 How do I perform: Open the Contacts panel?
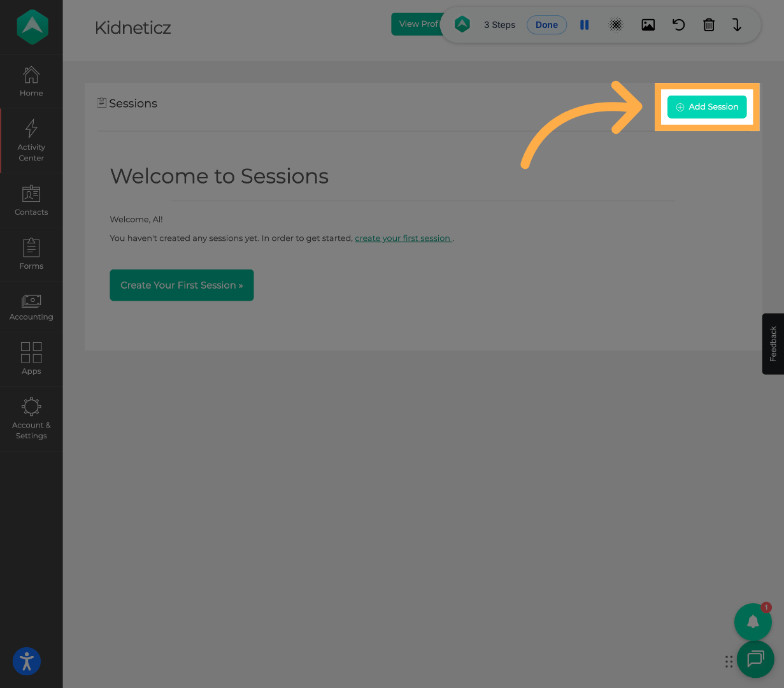[31, 199]
